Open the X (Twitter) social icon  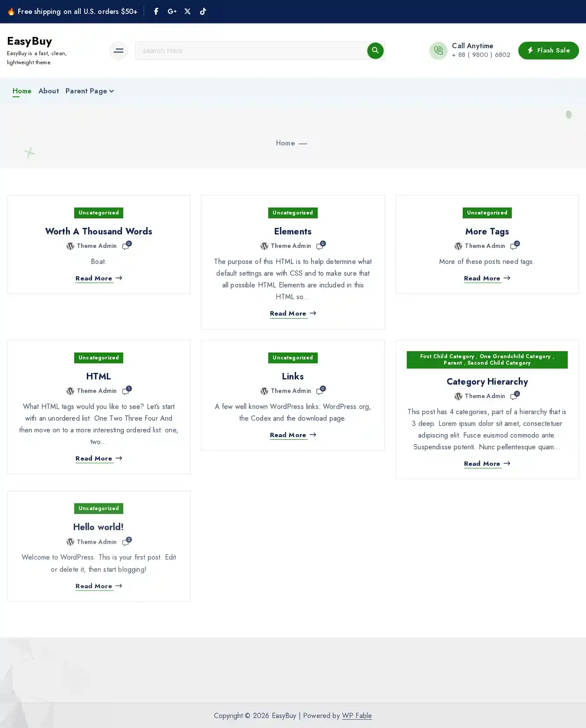coord(188,11)
